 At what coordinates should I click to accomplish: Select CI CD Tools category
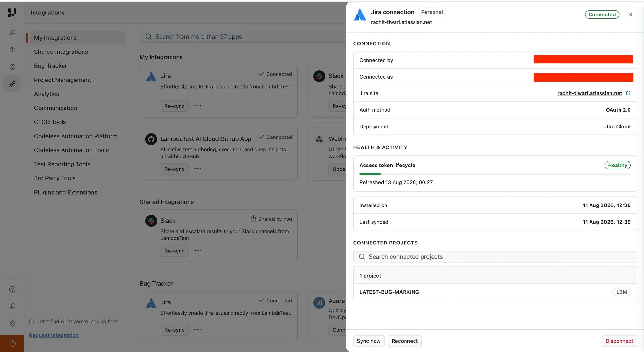pyautogui.click(x=50, y=122)
